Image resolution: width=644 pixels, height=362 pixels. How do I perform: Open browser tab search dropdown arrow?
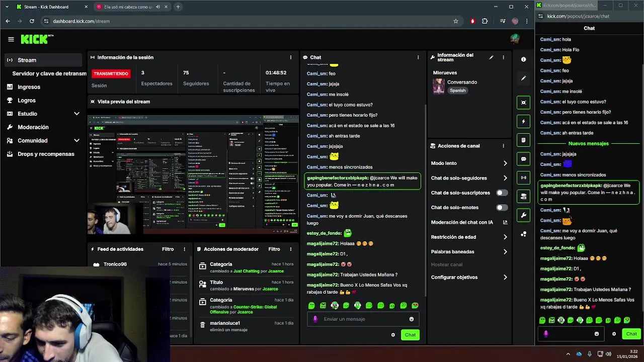[x=7, y=7]
